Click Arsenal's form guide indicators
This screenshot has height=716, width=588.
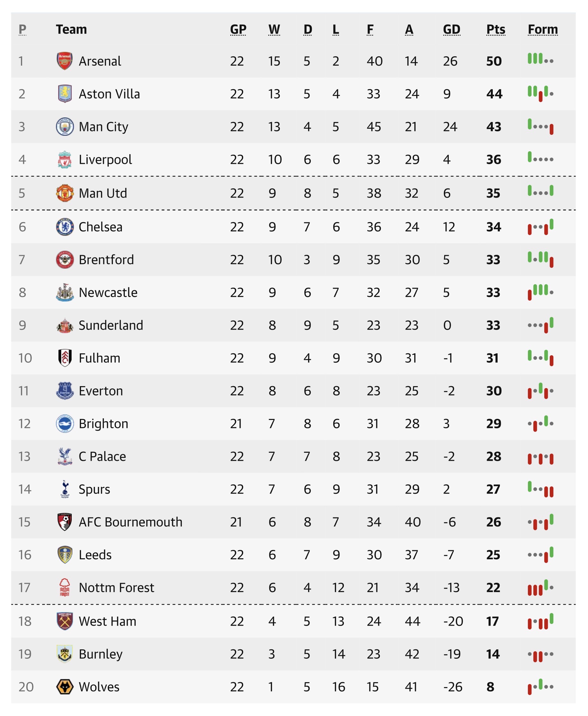click(541, 60)
